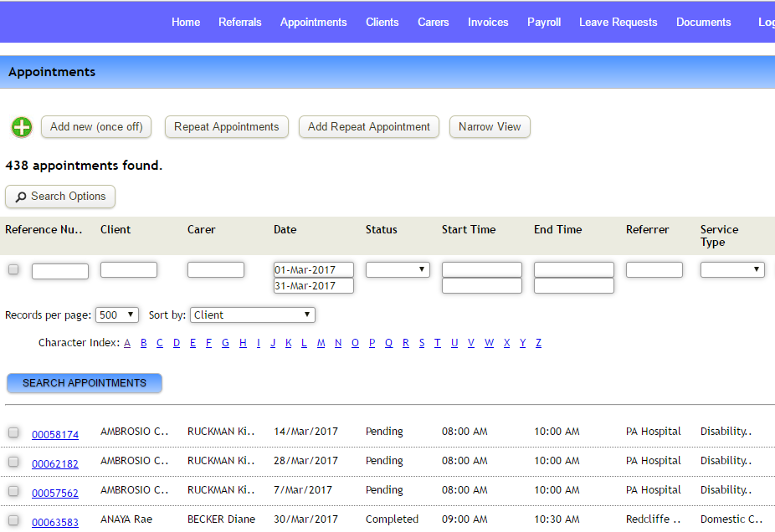The height and width of the screenshot is (532, 775).
Task: Navigate to the Clients menu item
Action: click(x=382, y=22)
